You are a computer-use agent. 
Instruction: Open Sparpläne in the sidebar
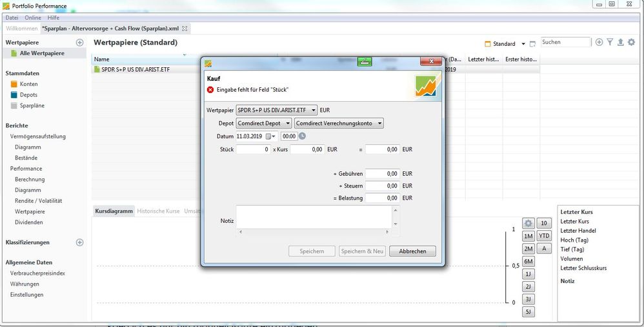click(32, 105)
